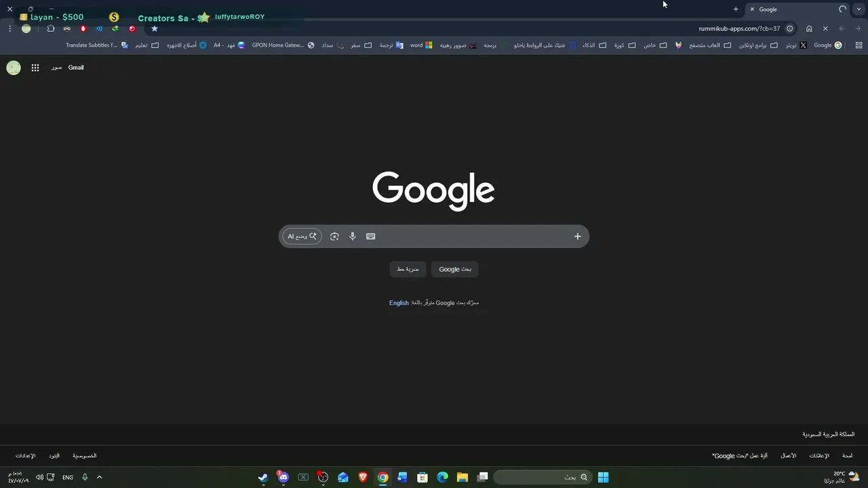868x488 pixels.
Task: Open the برامج اونلاين bookmark folder
Action: tap(758, 45)
